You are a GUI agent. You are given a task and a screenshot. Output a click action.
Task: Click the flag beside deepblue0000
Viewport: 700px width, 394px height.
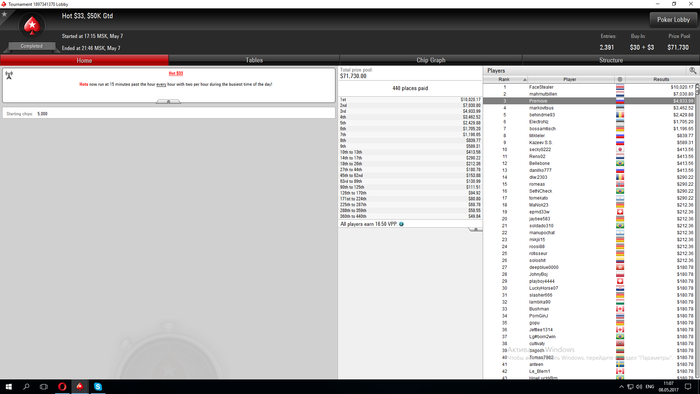(620, 267)
